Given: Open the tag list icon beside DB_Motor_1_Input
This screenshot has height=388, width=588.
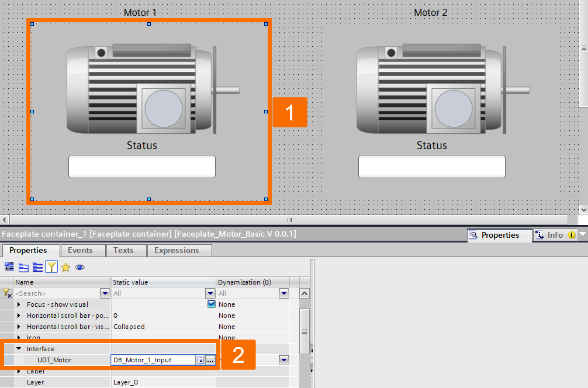Looking at the screenshot, I should (x=200, y=360).
